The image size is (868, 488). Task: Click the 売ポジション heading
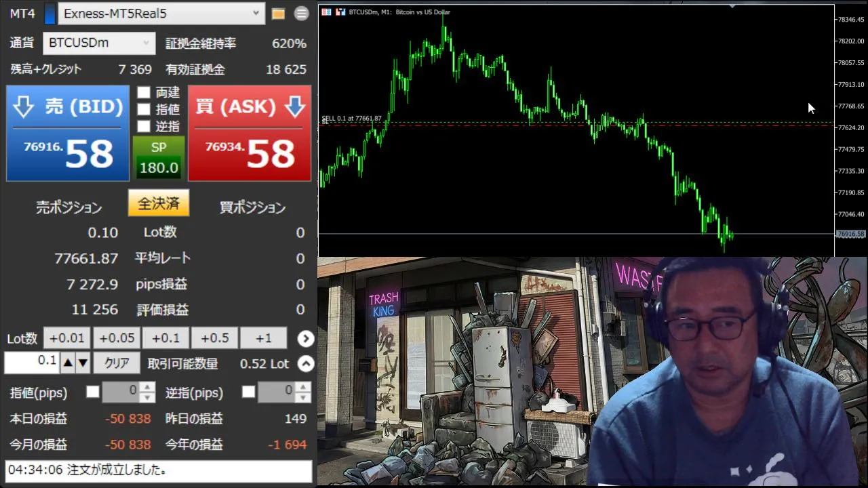[68, 208]
